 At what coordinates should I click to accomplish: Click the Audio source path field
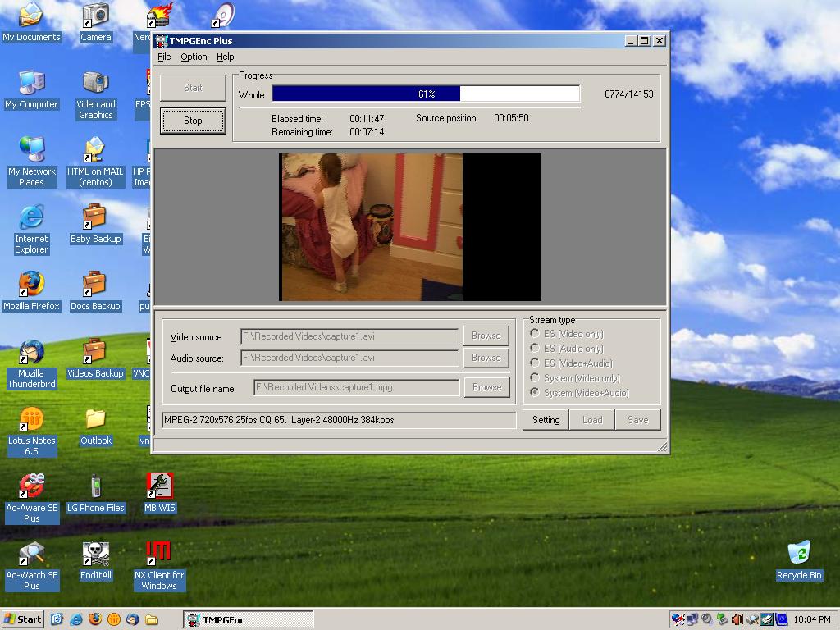tap(349, 358)
